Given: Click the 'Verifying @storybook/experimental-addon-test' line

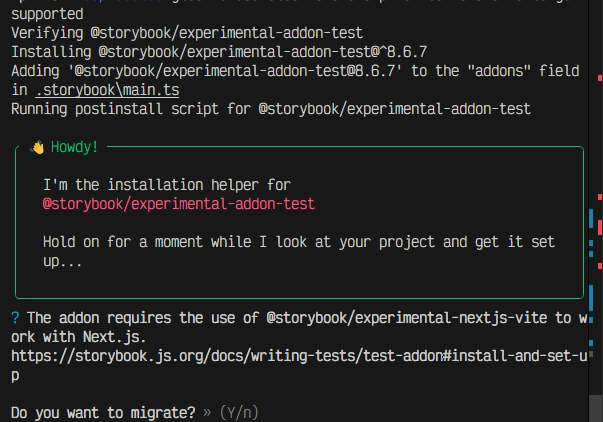Looking at the screenshot, I should [186, 33].
